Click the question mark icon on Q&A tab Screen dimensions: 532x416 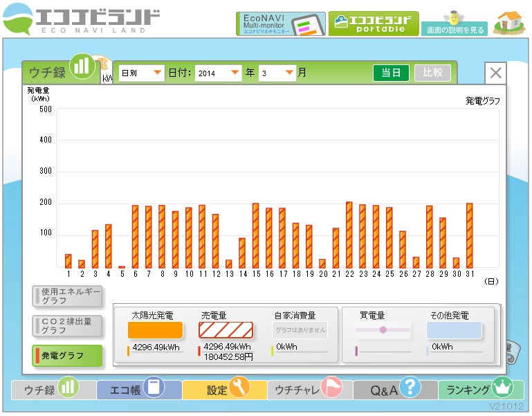coord(410,386)
